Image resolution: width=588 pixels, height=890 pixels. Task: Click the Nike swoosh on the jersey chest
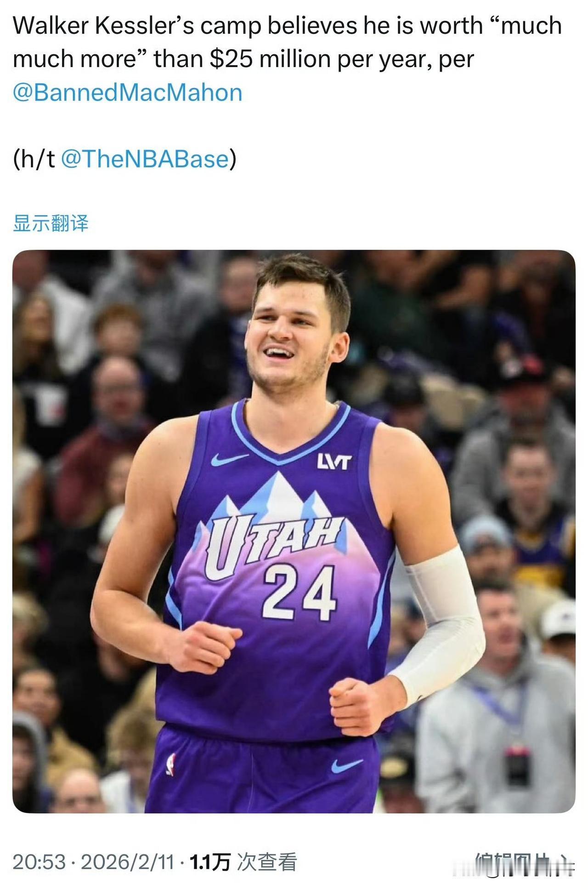(x=229, y=459)
